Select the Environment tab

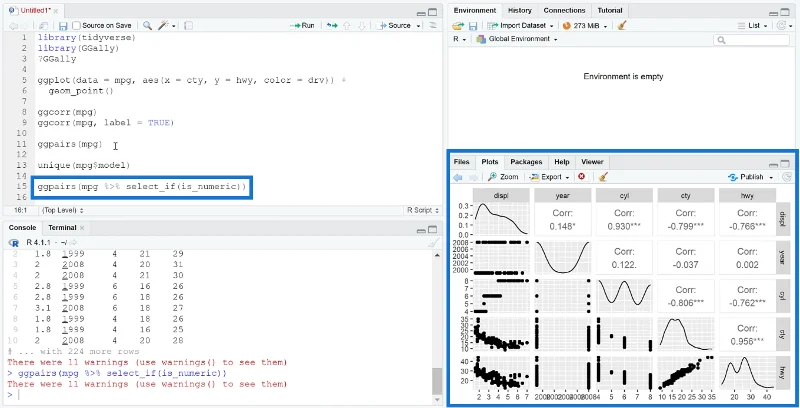coord(474,10)
